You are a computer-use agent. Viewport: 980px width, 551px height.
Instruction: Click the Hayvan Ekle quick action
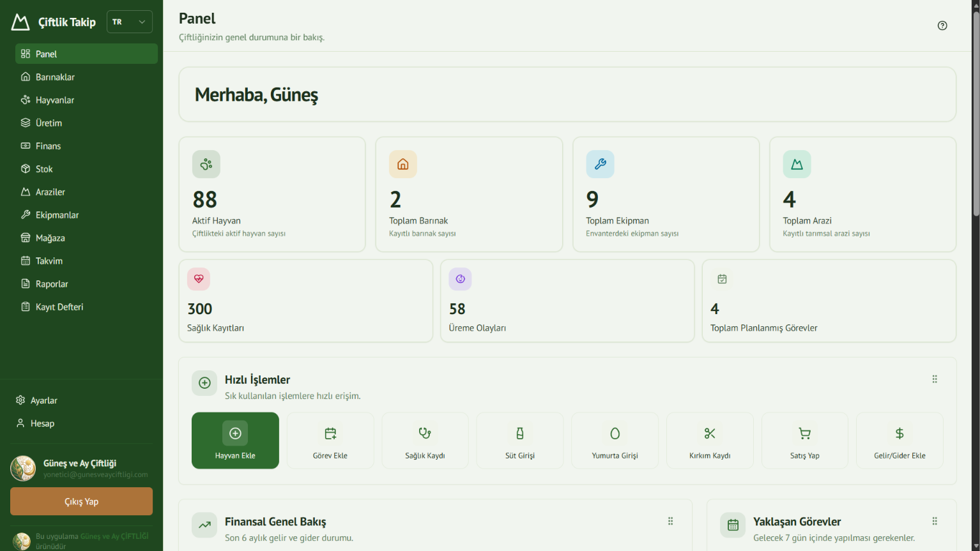[x=235, y=441]
